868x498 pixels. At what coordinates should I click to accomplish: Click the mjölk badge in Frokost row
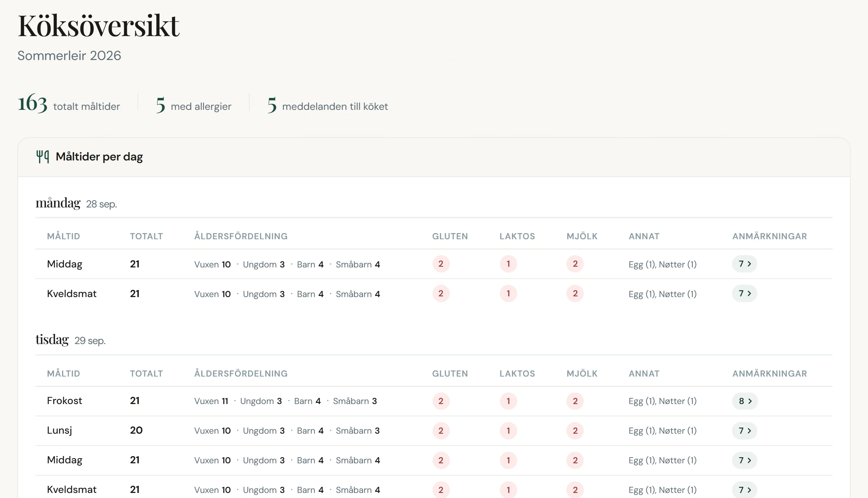click(x=575, y=401)
